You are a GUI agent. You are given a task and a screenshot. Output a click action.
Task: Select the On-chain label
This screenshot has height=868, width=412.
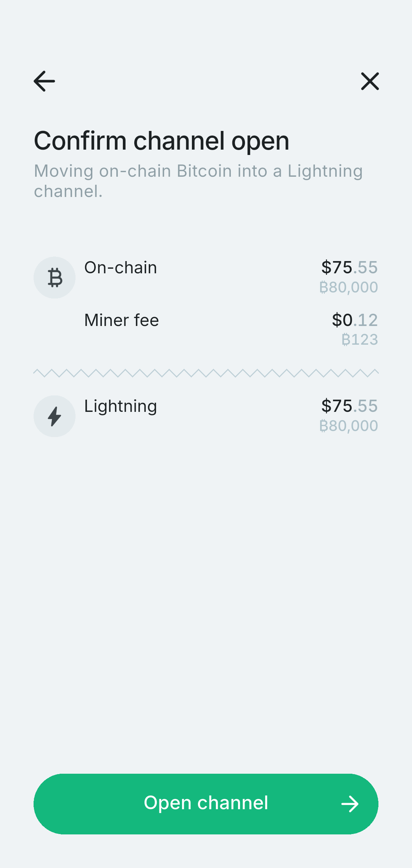click(x=121, y=268)
